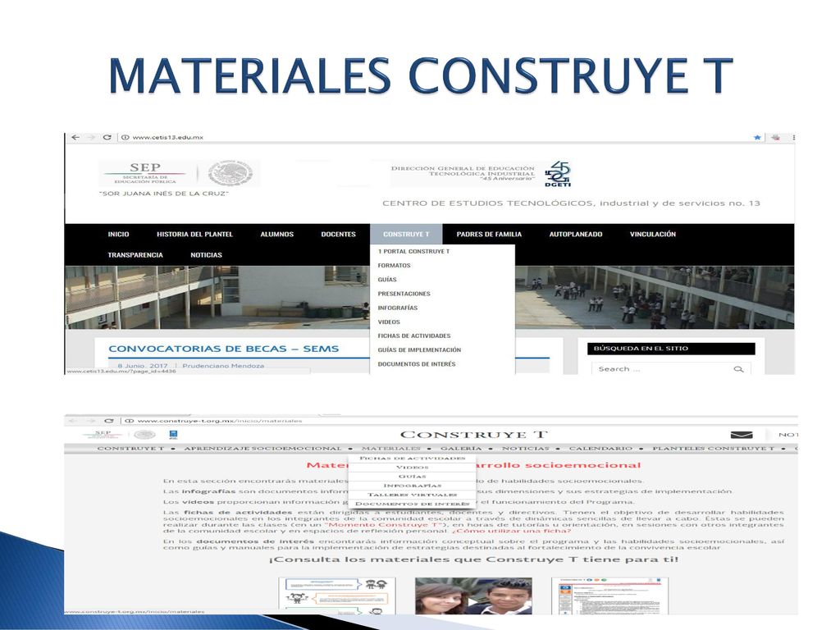Choose 1 PORTAL CONSTRUYE T from the dropdown
Viewport: 840px width, 630px height.
[x=413, y=251]
